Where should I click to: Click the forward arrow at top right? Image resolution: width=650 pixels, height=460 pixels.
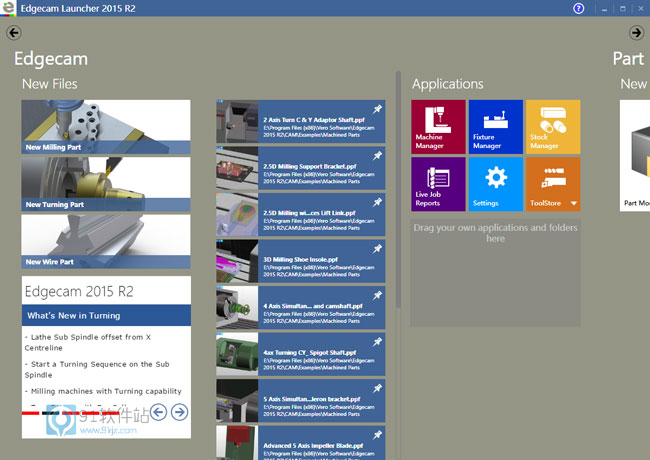tap(636, 33)
